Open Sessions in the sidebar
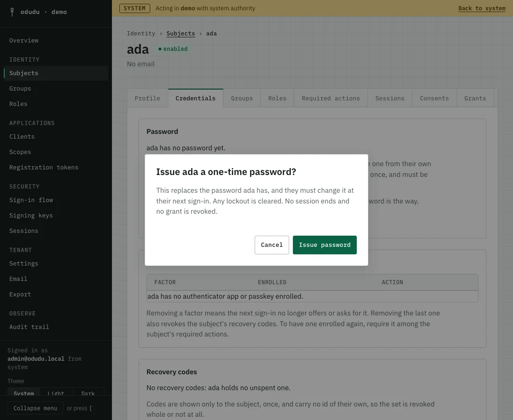Screen dimensions: 513x420 pos(56,231)
